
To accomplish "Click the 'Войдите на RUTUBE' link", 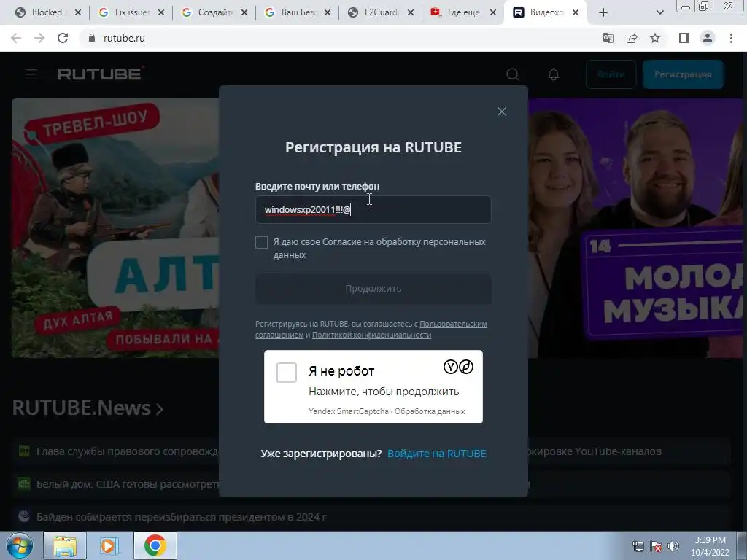I will click(437, 454).
